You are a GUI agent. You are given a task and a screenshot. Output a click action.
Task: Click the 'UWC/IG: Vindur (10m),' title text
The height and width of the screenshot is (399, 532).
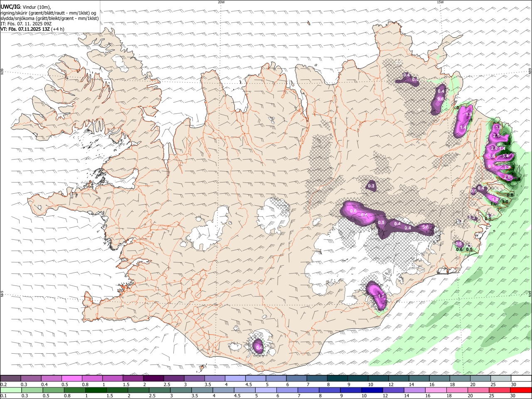pos(26,7)
